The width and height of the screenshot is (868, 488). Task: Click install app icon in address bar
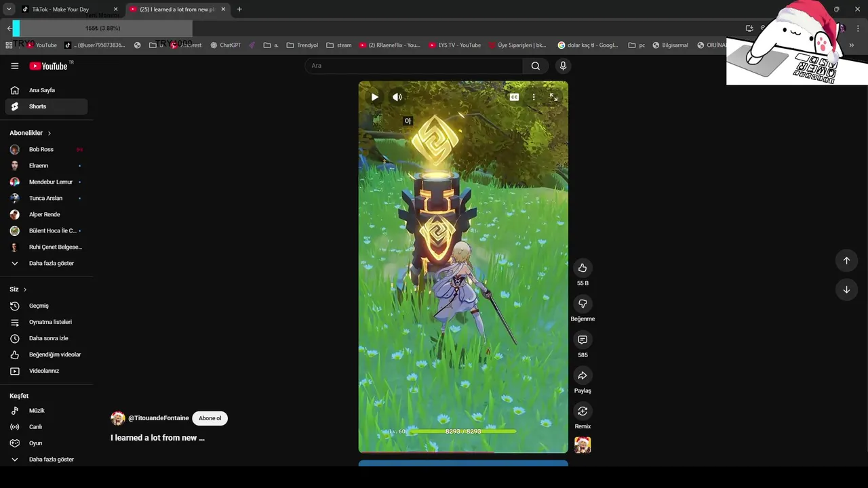(x=749, y=28)
